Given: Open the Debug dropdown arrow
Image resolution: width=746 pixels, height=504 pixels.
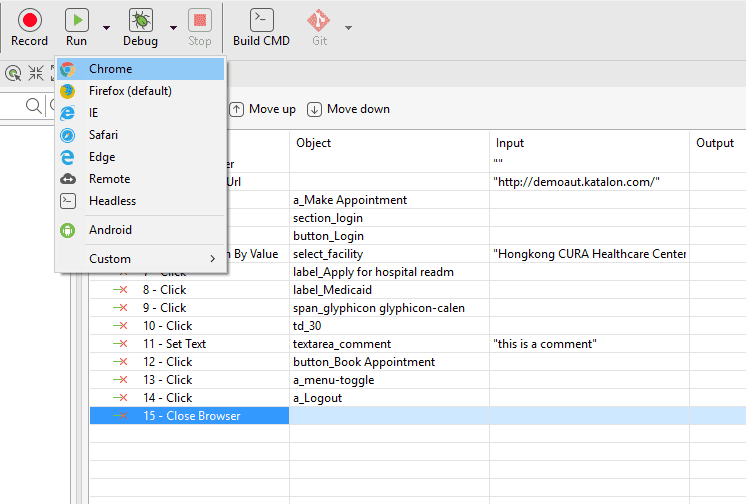Looking at the screenshot, I should tap(174, 28).
